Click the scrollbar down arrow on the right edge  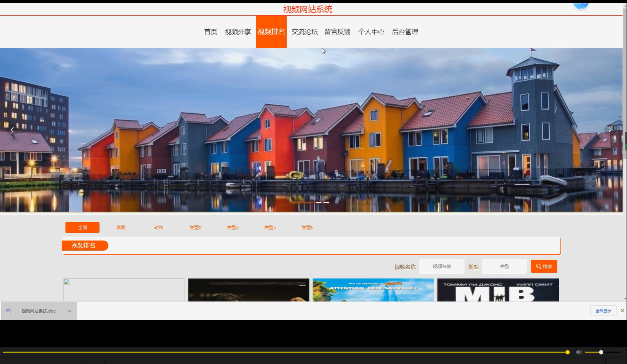click(624, 297)
